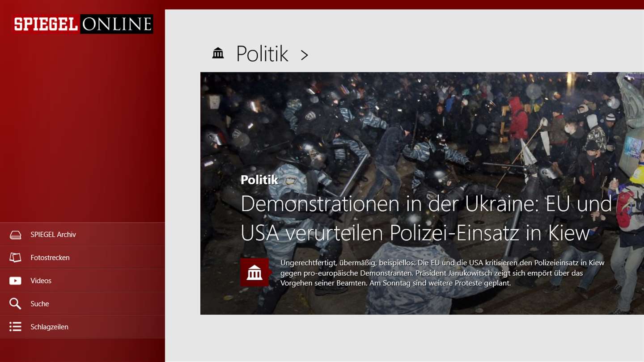Click the red Politik badge icon in the article
This screenshot has width=644, height=362.
255,272
